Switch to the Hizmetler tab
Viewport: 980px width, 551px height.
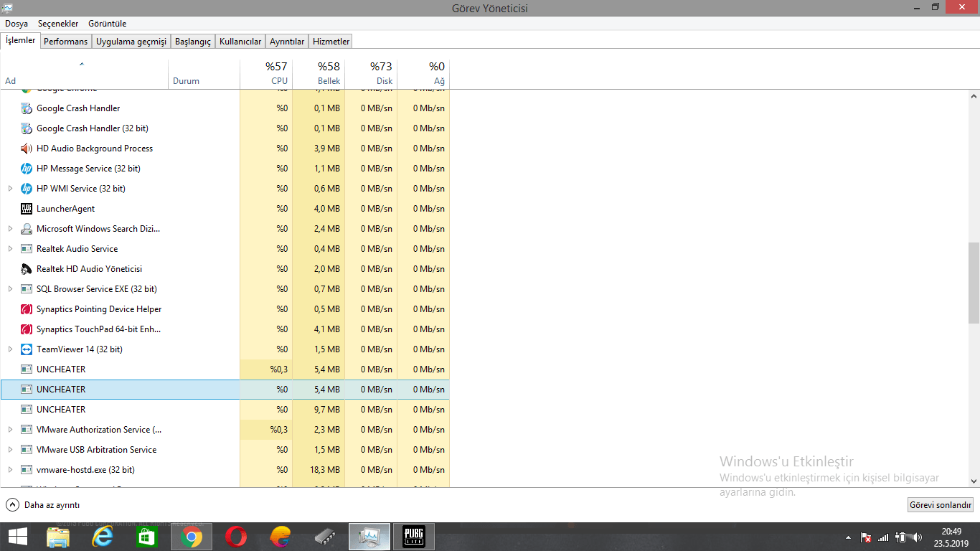point(331,42)
